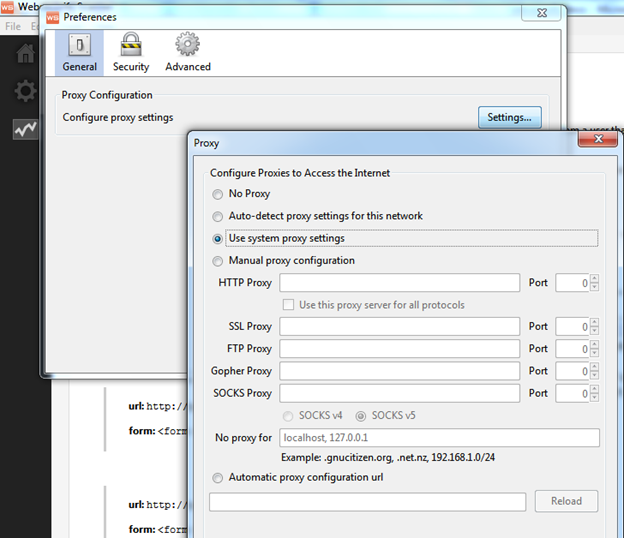This screenshot has width=624, height=538.
Task: Click the No proxy for field
Action: 439,438
